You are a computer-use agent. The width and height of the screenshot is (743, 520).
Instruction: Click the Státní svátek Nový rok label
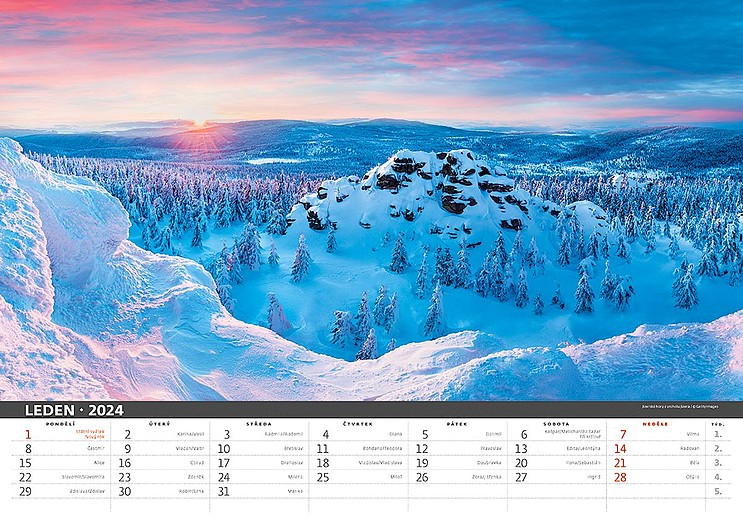tap(89, 434)
